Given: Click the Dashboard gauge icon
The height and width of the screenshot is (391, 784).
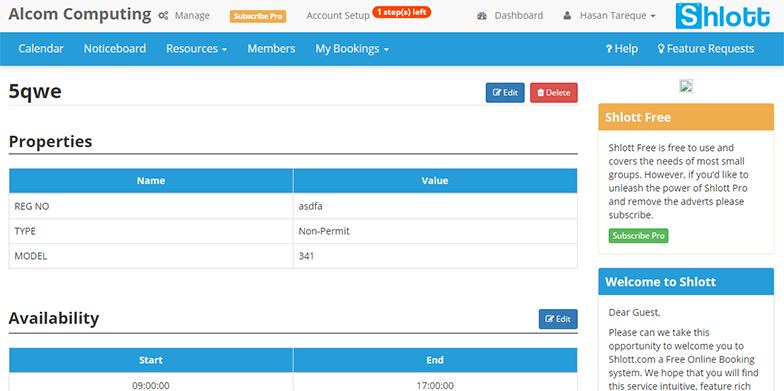Looking at the screenshot, I should coord(482,16).
